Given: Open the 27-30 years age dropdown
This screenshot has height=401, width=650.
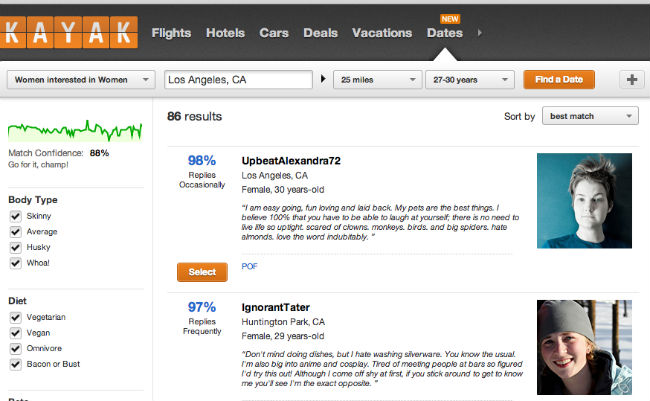Looking at the screenshot, I should point(470,80).
